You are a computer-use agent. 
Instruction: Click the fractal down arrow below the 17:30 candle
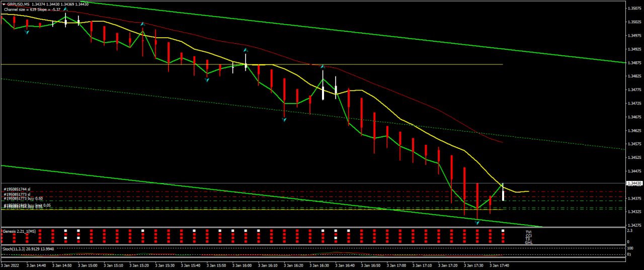pyautogui.click(x=477, y=222)
